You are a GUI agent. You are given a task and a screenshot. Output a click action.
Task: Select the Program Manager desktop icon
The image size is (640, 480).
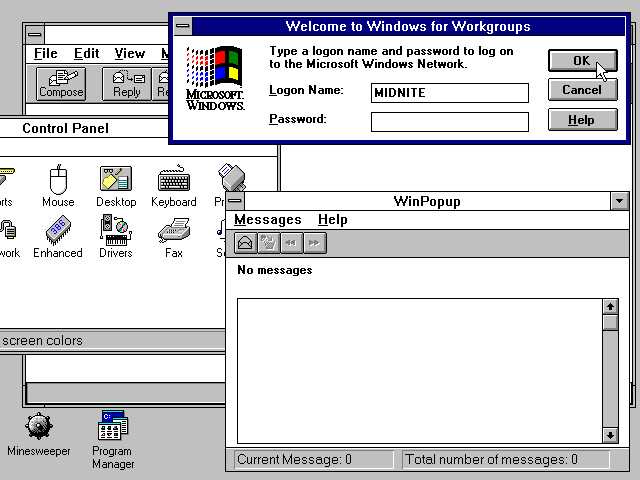pyautogui.click(x=113, y=440)
